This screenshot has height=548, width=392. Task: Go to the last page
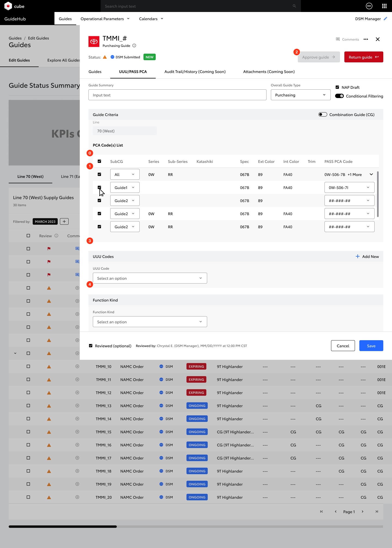pyautogui.click(x=377, y=512)
